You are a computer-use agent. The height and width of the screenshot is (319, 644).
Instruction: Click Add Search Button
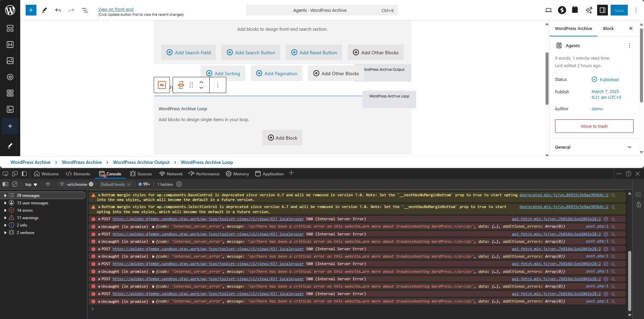251,52
